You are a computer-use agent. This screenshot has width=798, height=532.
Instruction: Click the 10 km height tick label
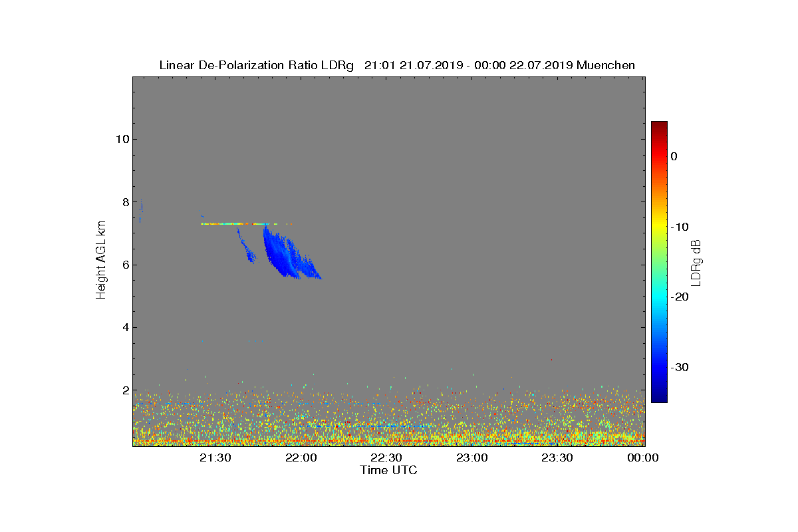(x=121, y=139)
